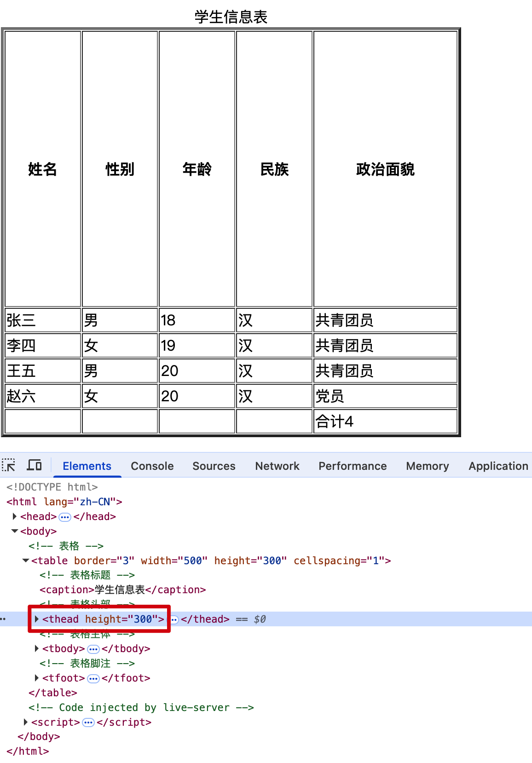
Task: Switch to the Memory tab
Action: (428, 466)
